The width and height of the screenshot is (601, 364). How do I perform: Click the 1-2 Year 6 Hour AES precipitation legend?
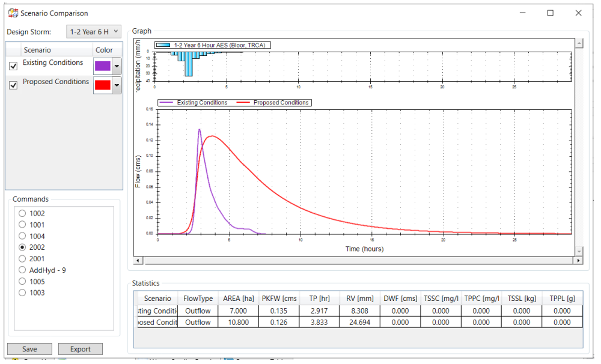[213, 45]
